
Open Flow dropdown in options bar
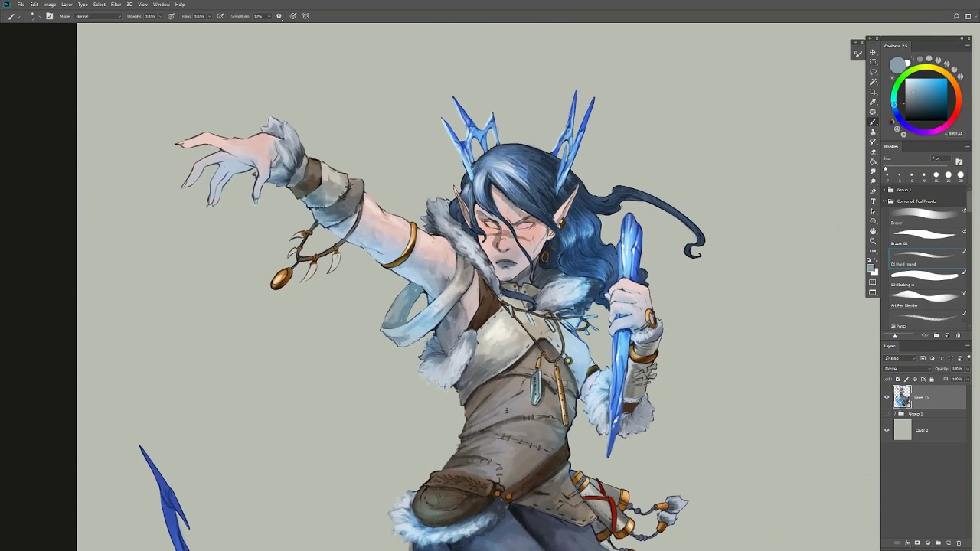coord(210,16)
